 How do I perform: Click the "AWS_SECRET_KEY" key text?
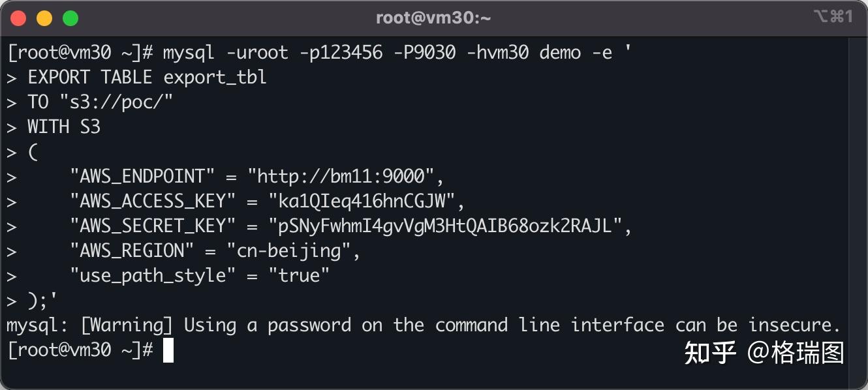pos(153,226)
